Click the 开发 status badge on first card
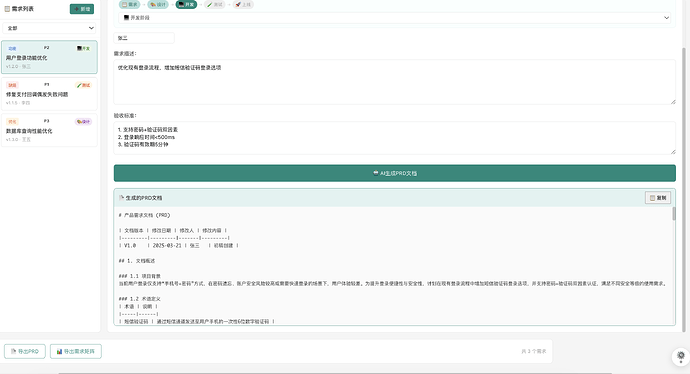 [x=83, y=48]
